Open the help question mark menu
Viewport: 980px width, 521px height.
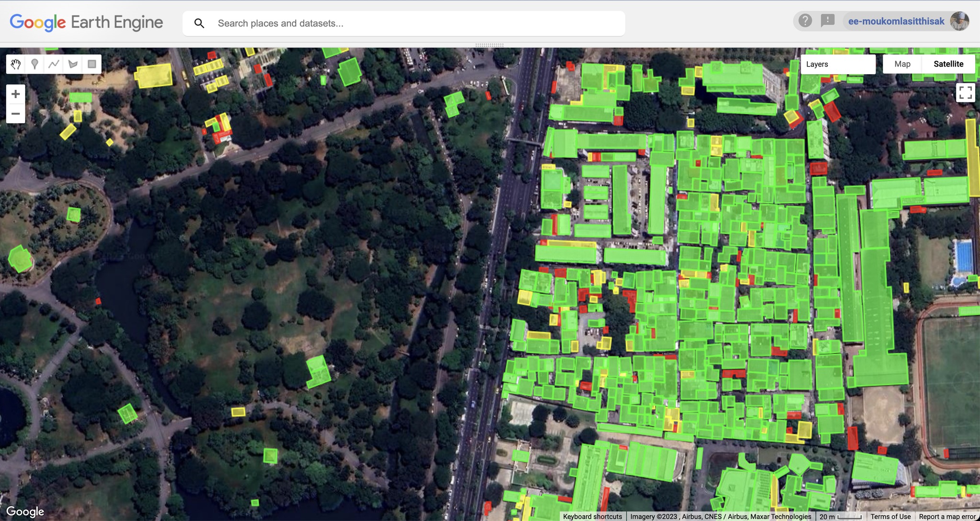[805, 21]
